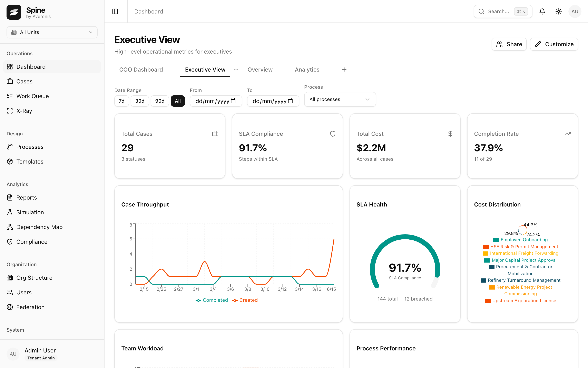Click the Templates cube icon
The height and width of the screenshot is (368, 588).
[10, 162]
